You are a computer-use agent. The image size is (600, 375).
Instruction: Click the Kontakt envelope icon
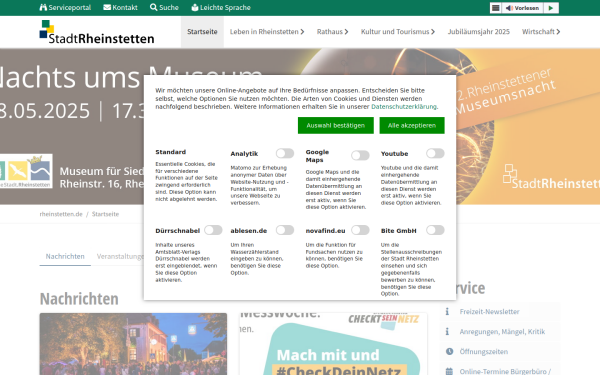[107, 7]
